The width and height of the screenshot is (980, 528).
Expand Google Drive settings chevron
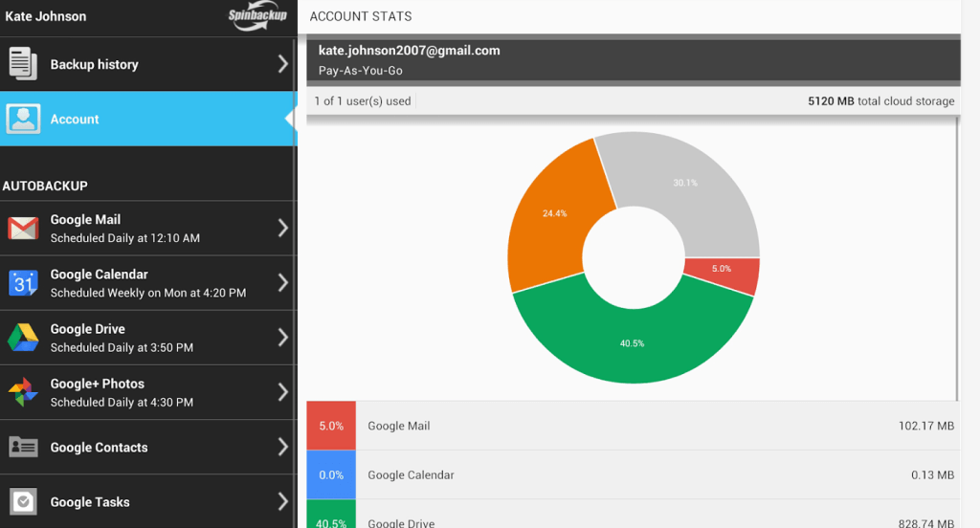[283, 338]
